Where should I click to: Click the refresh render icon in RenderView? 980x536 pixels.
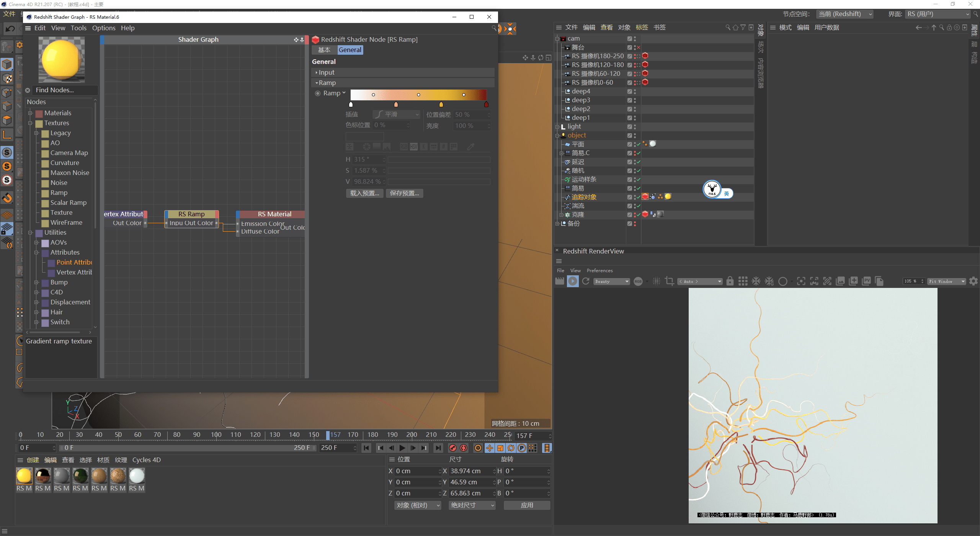point(586,281)
